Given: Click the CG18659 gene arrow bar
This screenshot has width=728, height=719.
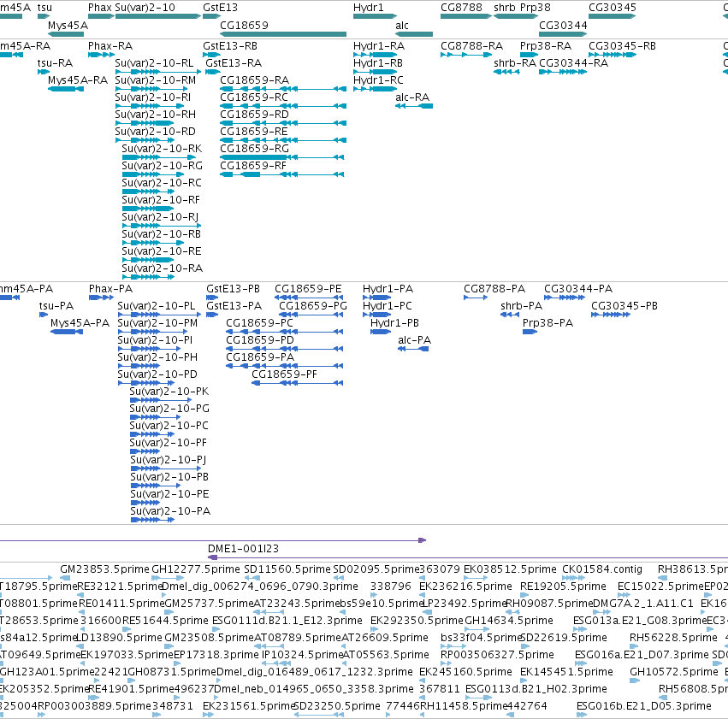Looking at the screenshot, I should [x=283, y=34].
